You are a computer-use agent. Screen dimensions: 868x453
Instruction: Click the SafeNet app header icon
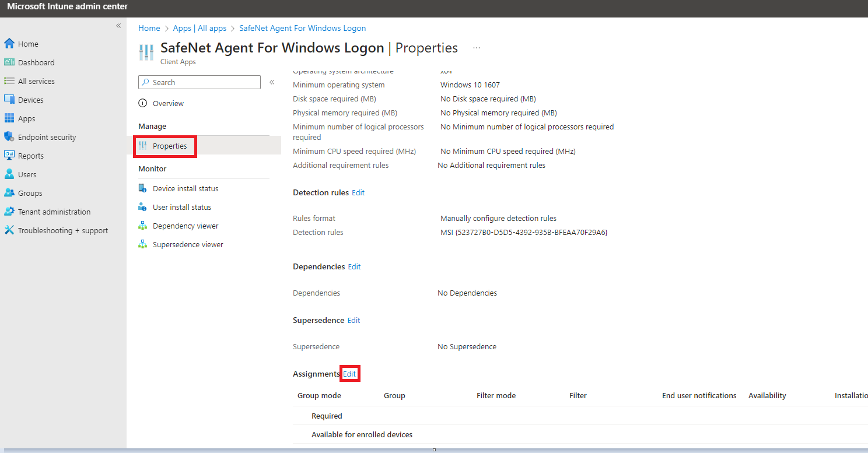coord(146,52)
